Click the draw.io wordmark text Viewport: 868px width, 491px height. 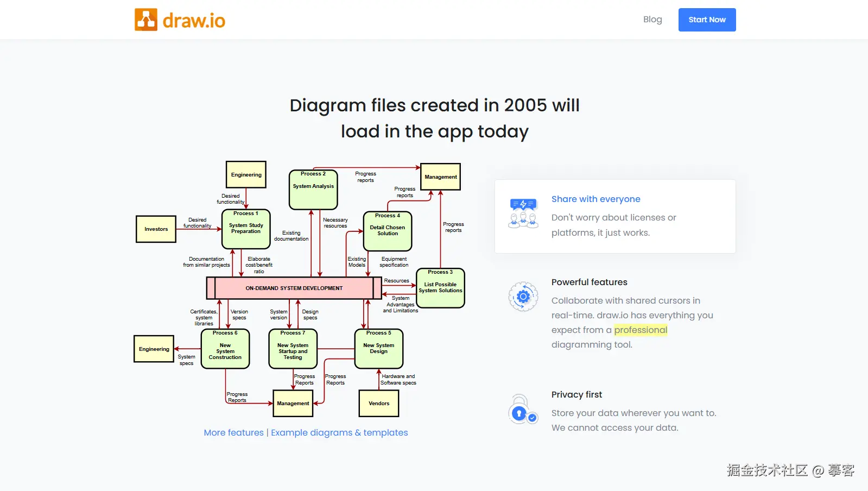coord(194,21)
